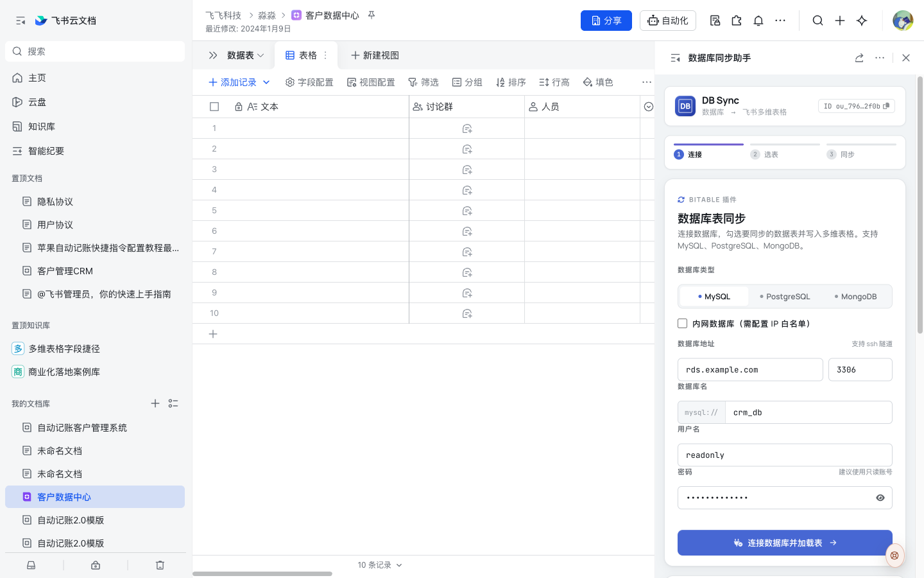Pin the 客户数据中心 document
This screenshot has width=924, height=578.
pos(371,15)
